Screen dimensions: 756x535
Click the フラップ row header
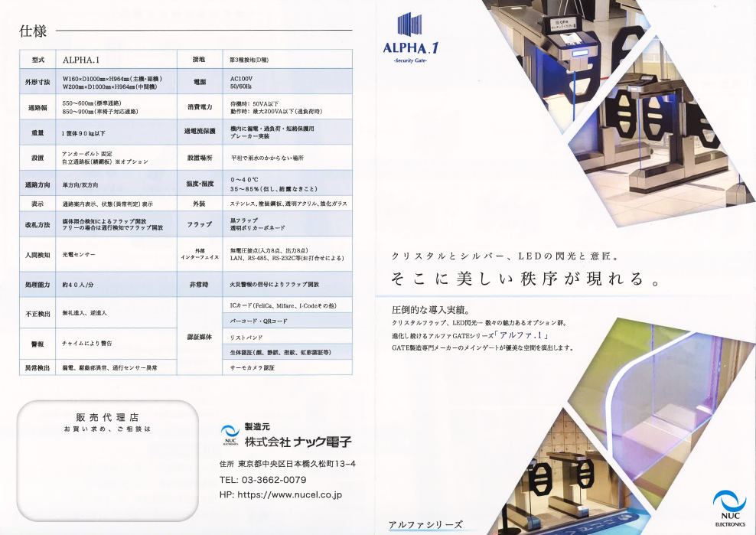tap(199, 224)
